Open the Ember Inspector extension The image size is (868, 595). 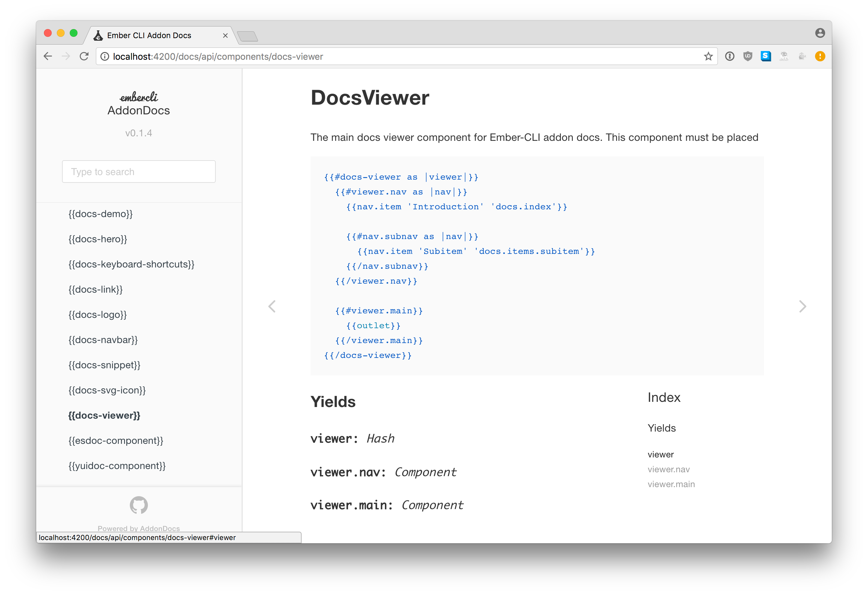click(x=784, y=56)
